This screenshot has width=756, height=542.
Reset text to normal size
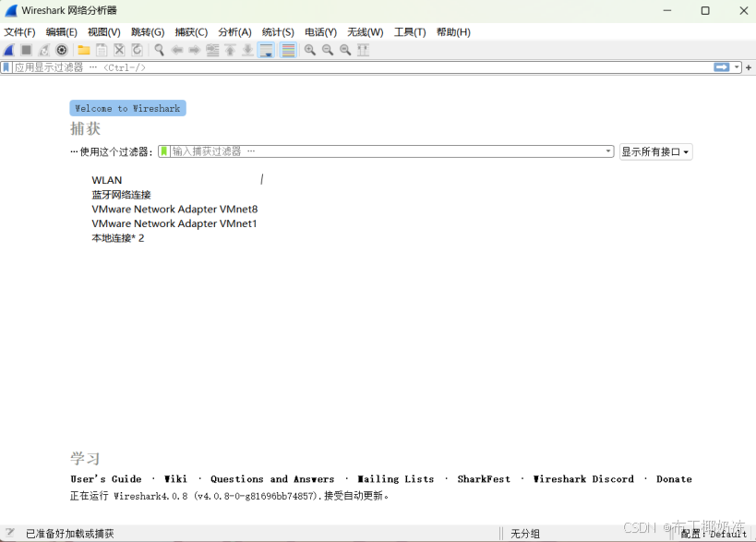coord(345,50)
